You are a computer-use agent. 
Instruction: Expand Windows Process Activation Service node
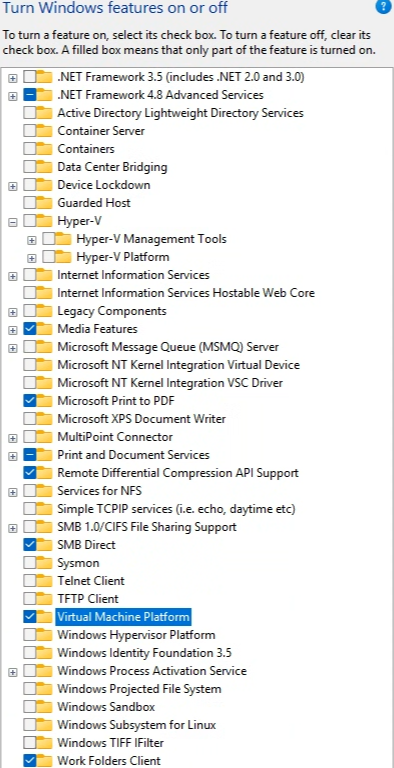[13, 672]
